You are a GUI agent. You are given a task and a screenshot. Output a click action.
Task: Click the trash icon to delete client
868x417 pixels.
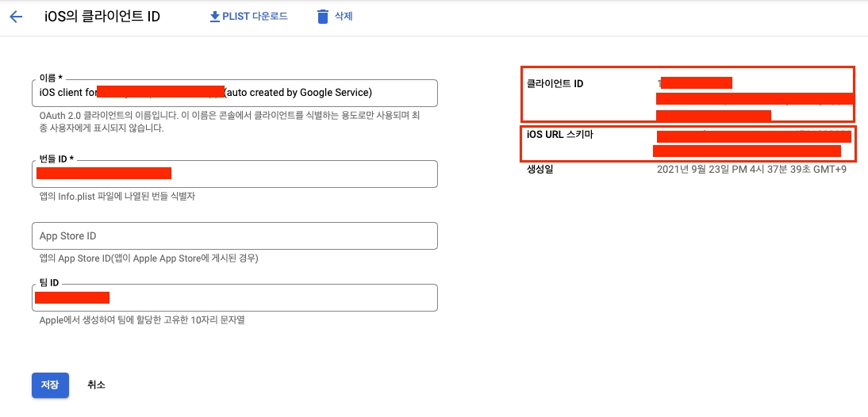pyautogui.click(x=322, y=17)
